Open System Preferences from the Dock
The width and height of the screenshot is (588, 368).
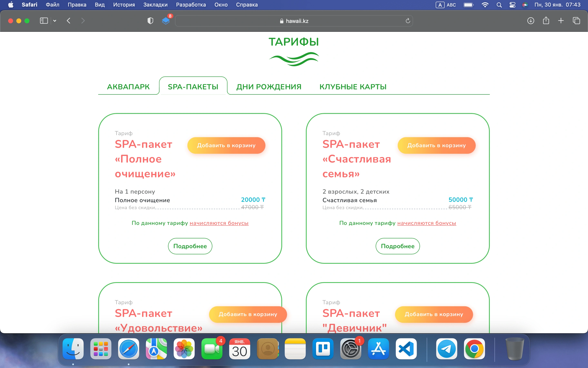(x=351, y=349)
